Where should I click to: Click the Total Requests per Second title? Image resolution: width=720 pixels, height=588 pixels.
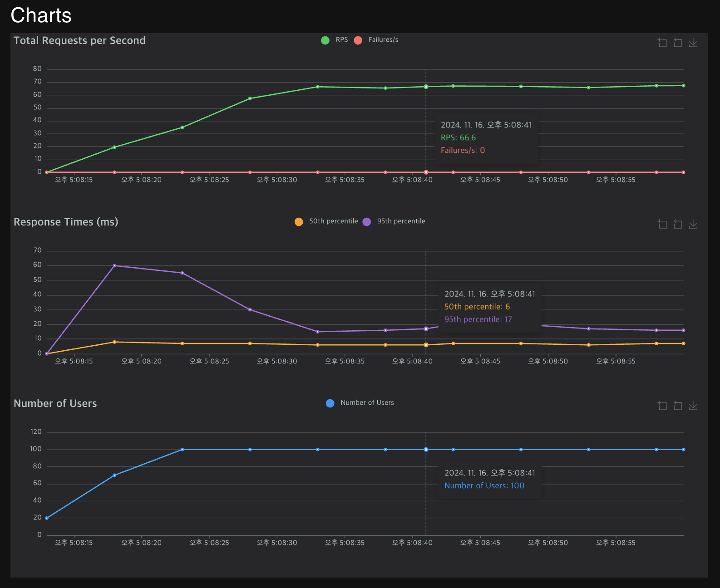click(x=79, y=40)
